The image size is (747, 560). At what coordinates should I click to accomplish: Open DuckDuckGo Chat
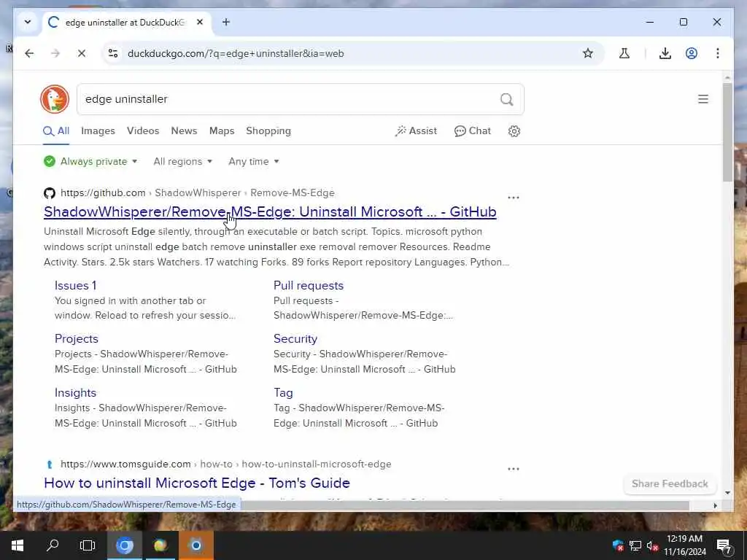(472, 131)
